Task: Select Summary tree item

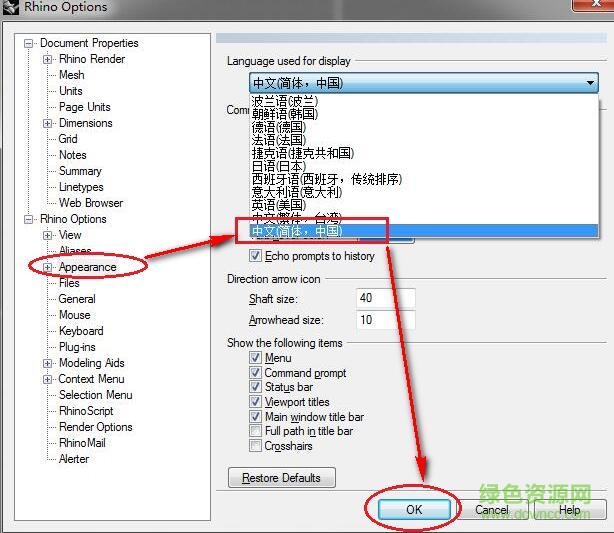Action: pyautogui.click(x=80, y=171)
